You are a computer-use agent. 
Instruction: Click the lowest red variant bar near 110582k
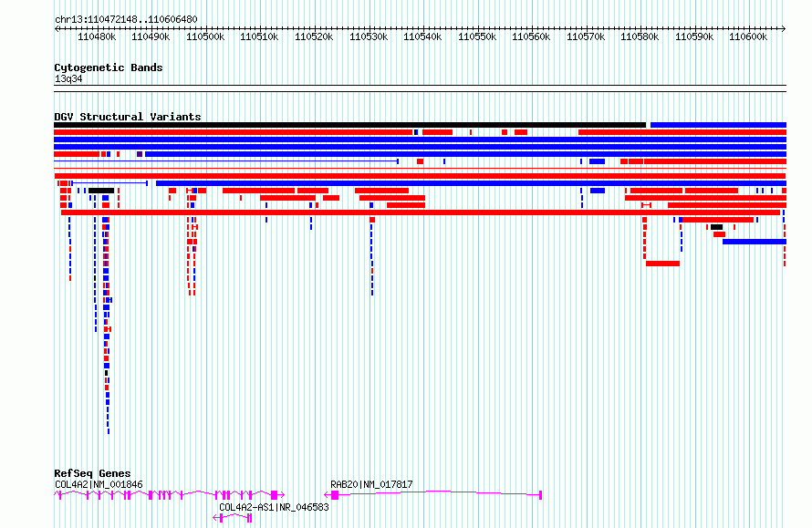[662, 264]
